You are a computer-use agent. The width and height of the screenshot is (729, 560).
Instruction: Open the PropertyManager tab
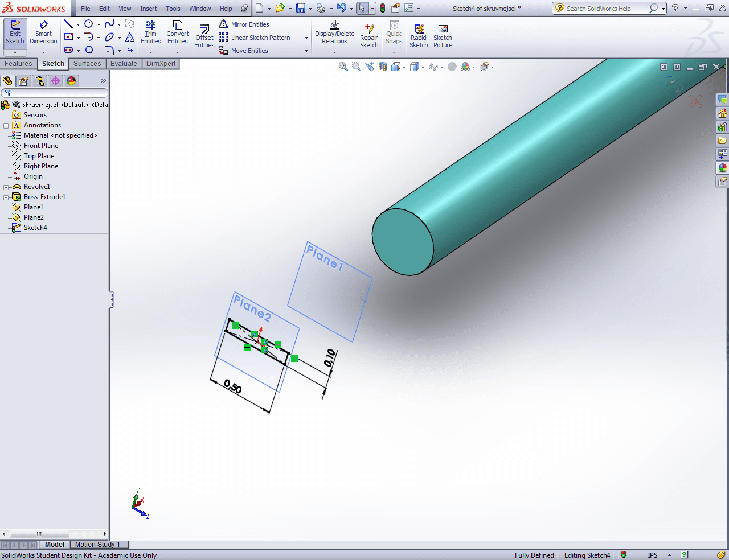(23, 81)
